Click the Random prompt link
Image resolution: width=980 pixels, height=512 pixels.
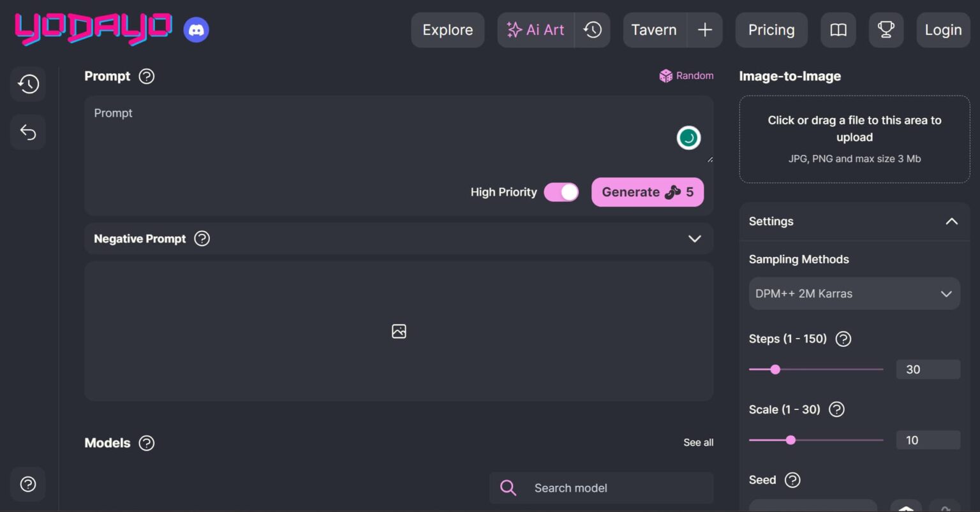pos(687,76)
